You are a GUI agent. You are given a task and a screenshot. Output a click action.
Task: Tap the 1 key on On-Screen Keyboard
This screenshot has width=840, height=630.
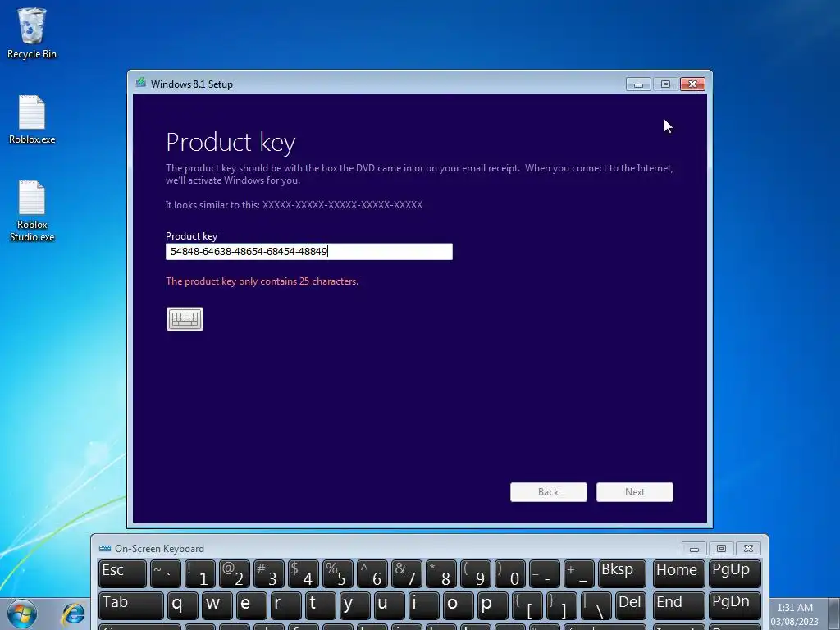pyautogui.click(x=200, y=573)
